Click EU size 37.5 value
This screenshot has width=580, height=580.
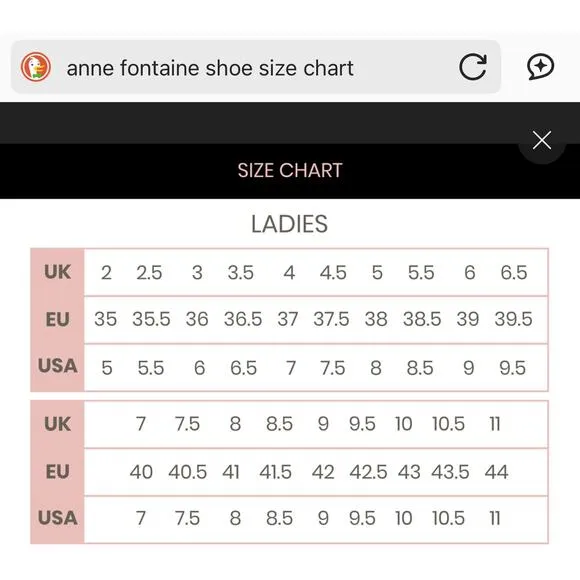coord(331,319)
